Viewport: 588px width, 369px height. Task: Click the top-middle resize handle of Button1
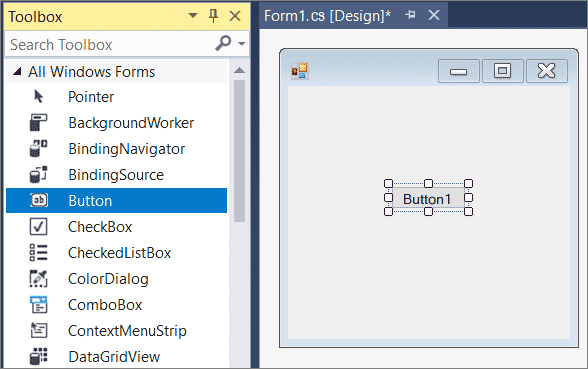pos(428,183)
